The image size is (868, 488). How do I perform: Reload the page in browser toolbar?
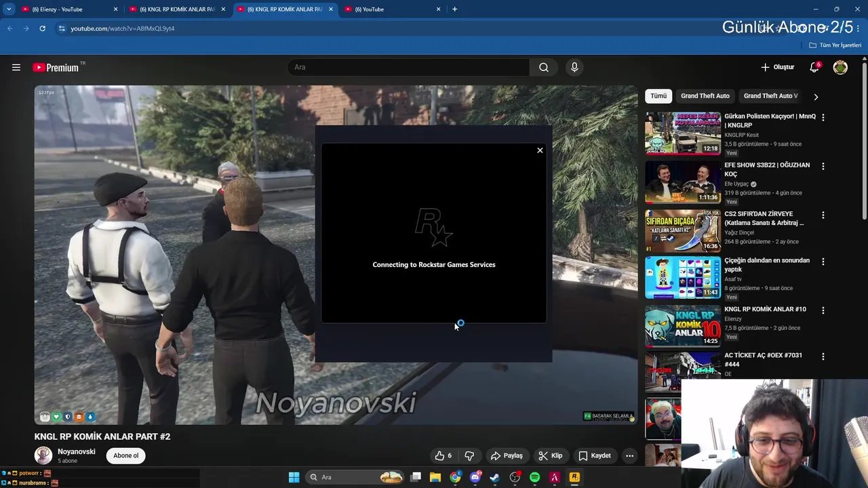tap(42, 28)
